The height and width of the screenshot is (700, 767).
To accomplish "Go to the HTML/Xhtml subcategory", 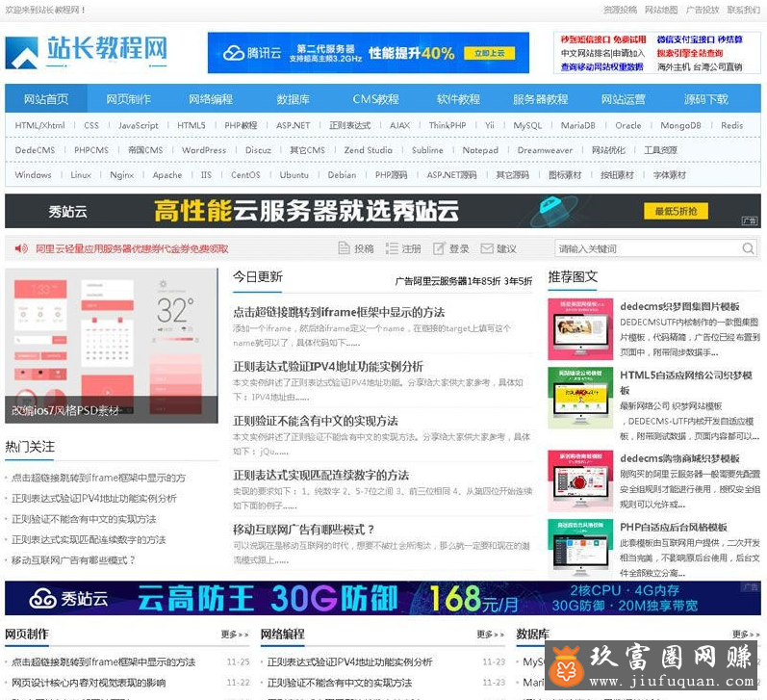I will coord(39,125).
